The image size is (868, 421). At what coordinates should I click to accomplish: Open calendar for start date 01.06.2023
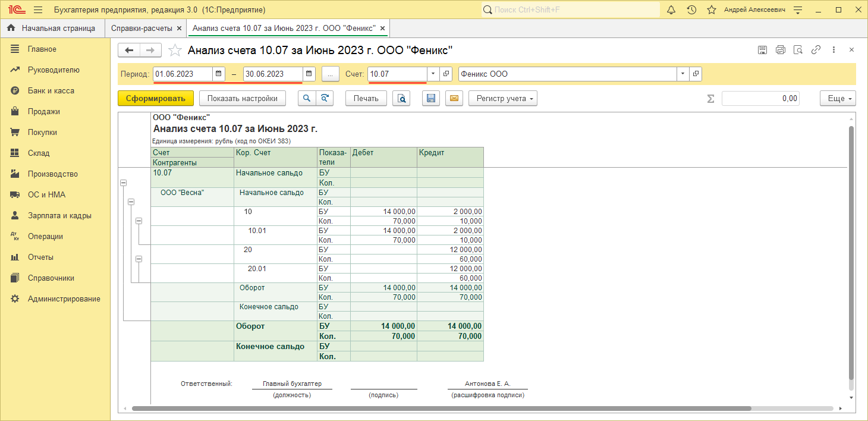[x=218, y=74]
